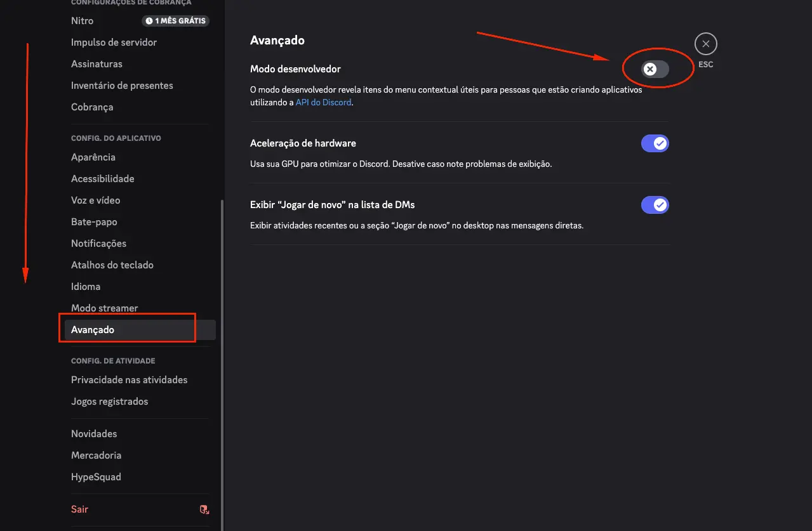Viewport: 812px width, 531px height.
Task: Click the 1 MÊS GRÁTIS Nitro badge
Action: (x=175, y=20)
